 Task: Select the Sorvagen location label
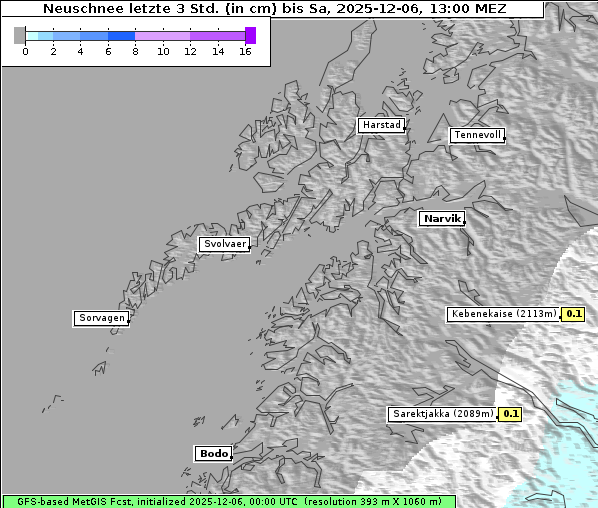[101, 318]
